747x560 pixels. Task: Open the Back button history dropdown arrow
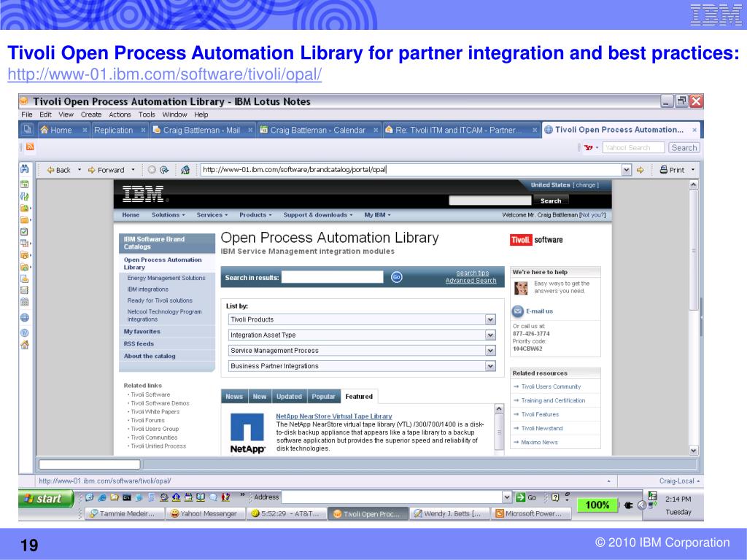[x=79, y=169]
